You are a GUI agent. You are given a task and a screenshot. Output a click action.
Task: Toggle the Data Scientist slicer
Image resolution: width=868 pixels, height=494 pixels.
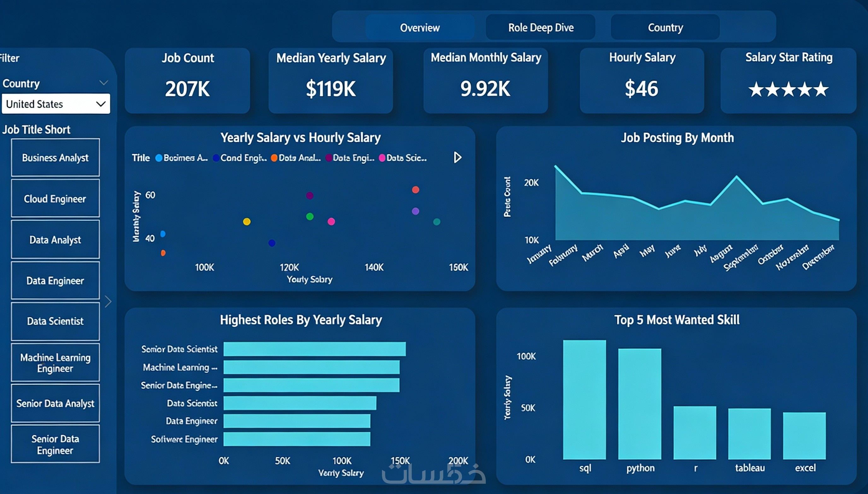coord(55,321)
